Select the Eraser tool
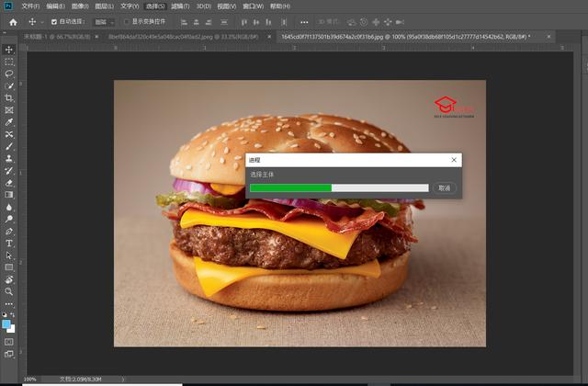The height and width of the screenshot is (386, 588). (x=9, y=183)
